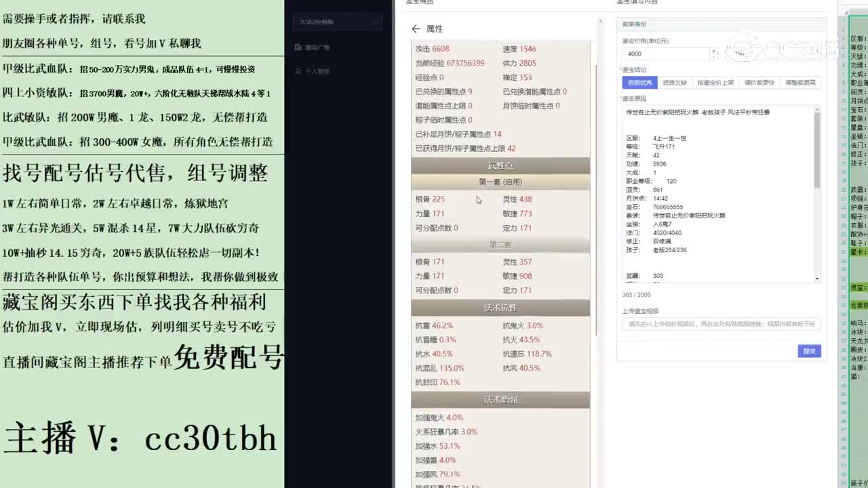Screen dimensions: 868x488
Task: Click the 灵宝 row in the right spreadsheet
Action: (x=859, y=288)
